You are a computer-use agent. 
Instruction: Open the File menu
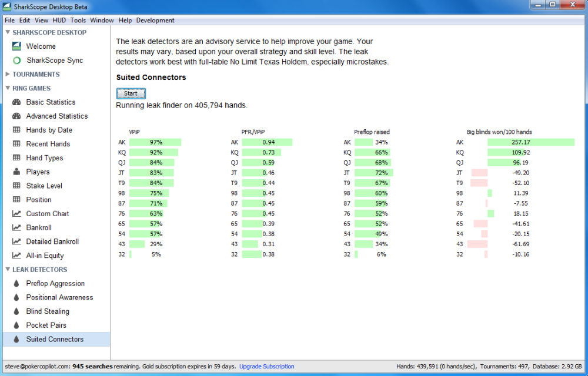[x=10, y=20]
